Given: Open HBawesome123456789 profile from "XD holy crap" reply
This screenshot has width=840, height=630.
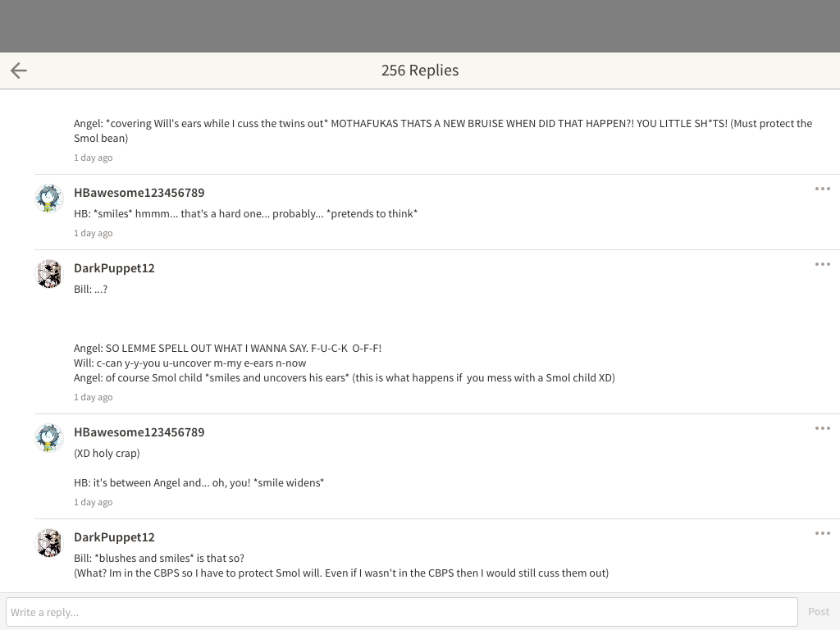Looking at the screenshot, I should click(x=139, y=431).
